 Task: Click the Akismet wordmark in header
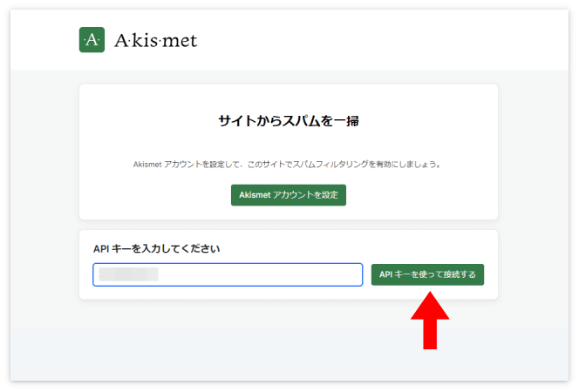pyautogui.click(x=156, y=41)
